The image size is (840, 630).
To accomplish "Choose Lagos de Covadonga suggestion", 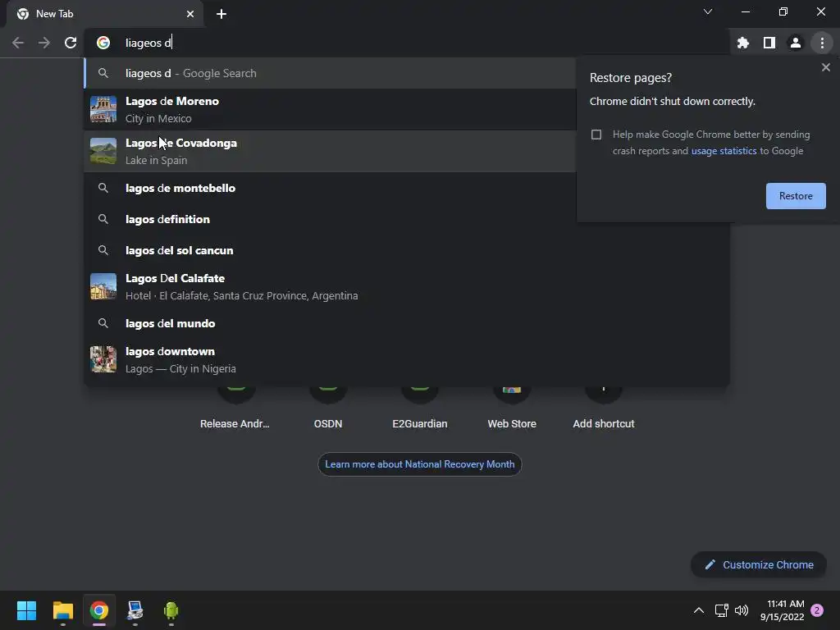I will (330, 151).
